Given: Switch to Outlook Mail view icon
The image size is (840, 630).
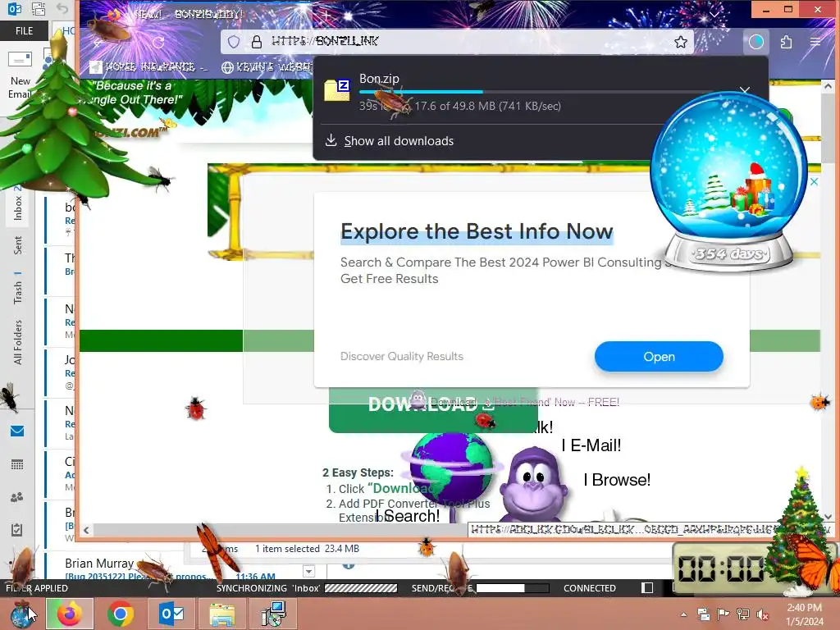Looking at the screenshot, I should (17, 431).
